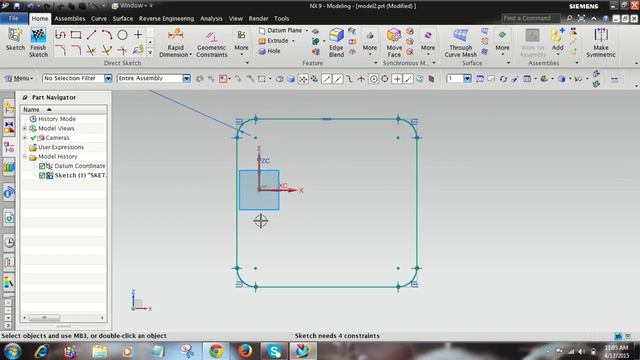Screen dimensions: 640x360
Task: Select the Arc sketch tool
Action: [107, 35]
